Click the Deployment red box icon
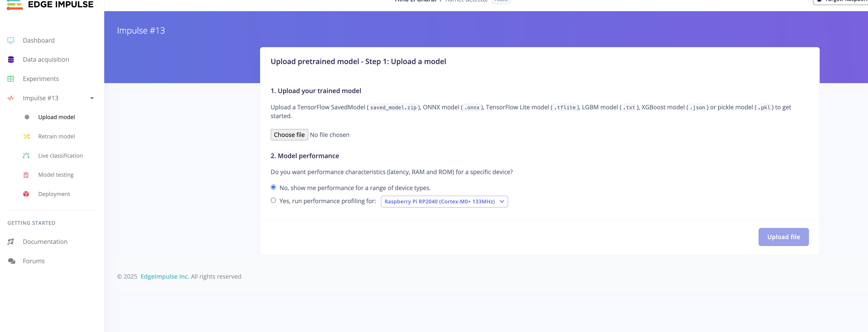Viewport: 868px width, 332px height. click(x=26, y=194)
